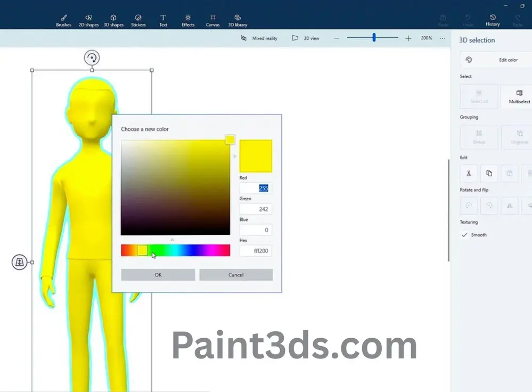This screenshot has width=532, height=392.
Task: Open the History panel
Action: [x=493, y=20]
